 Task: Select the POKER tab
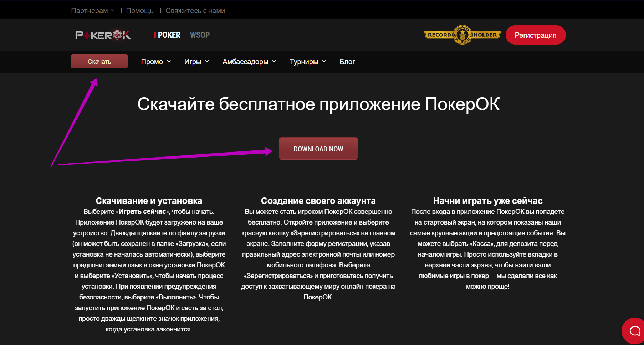(169, 35)
